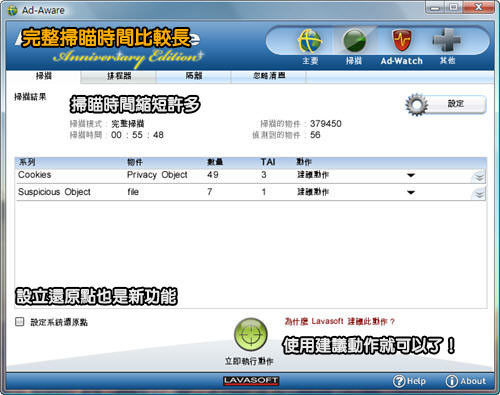Maximize the Ad-Aware window

(x=454, y=7)
